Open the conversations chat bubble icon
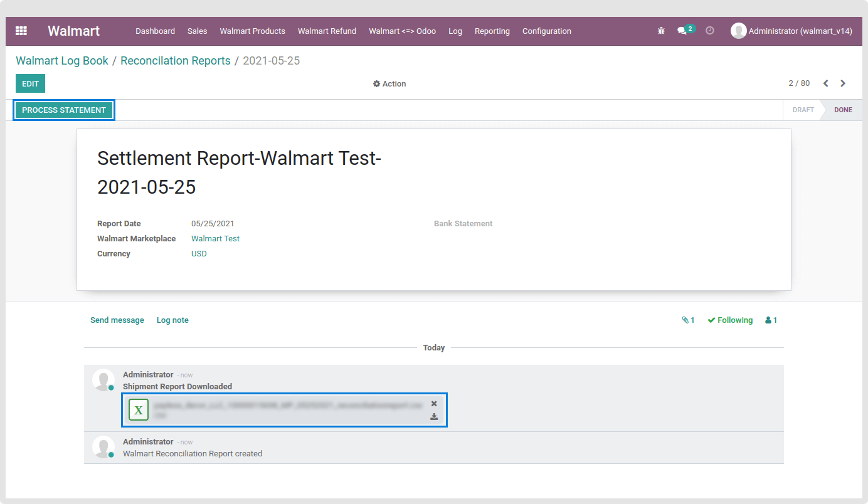The height and width of the screenshot is (504, 868). (x=682, y=31)
